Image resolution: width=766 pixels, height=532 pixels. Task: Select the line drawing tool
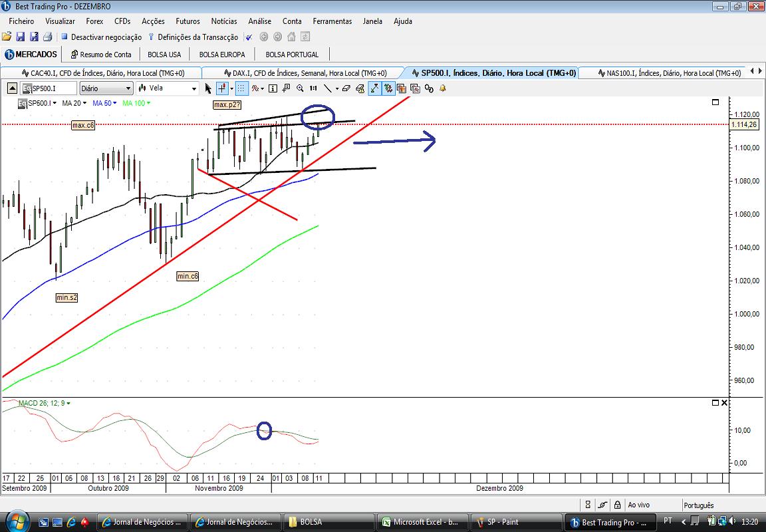click(328, 88)
